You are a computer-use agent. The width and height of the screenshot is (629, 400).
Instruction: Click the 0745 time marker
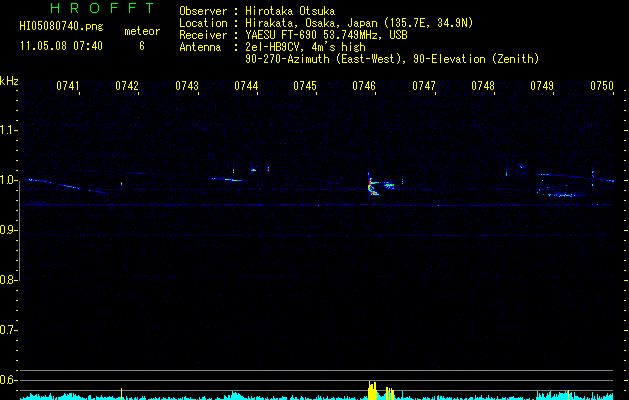click(x=305, y=86)
